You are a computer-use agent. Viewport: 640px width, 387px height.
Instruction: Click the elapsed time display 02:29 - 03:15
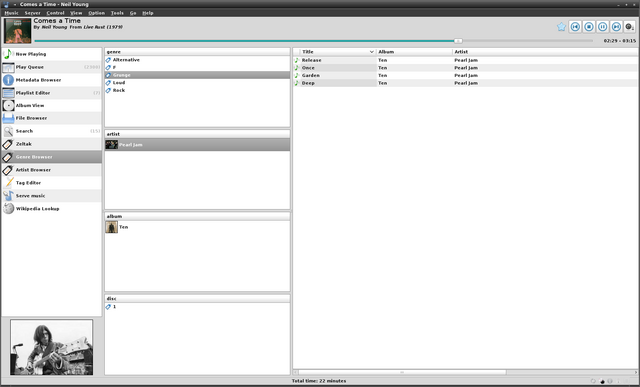(620, 41)
